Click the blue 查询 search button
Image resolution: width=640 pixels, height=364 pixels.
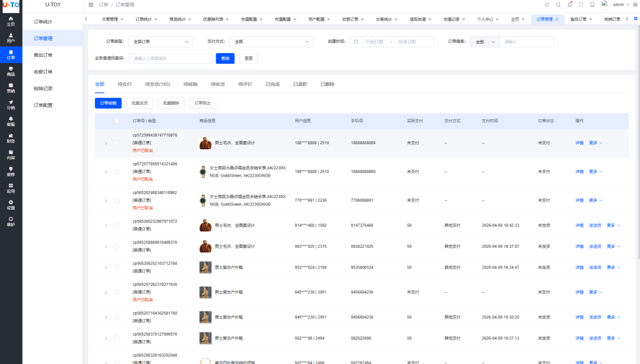click(x=225, y=58)
